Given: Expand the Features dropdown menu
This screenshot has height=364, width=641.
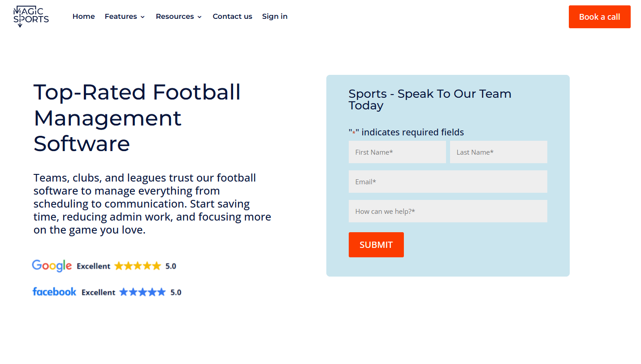Looking at the screenshot, I should (121, 16).
